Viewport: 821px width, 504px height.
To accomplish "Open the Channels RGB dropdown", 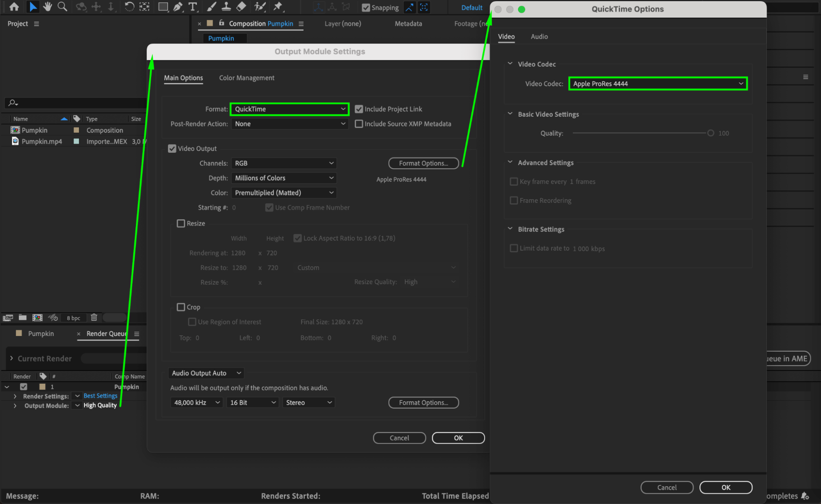I will [284, 163].
